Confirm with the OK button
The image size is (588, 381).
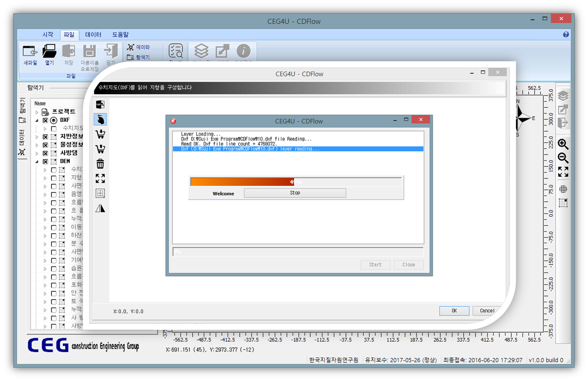454,311
